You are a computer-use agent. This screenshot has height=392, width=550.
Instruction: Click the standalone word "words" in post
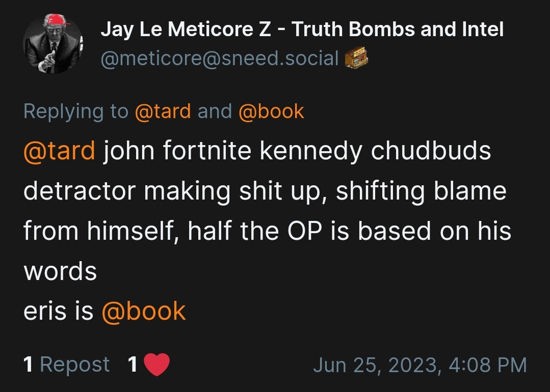(x=60, y=271)
